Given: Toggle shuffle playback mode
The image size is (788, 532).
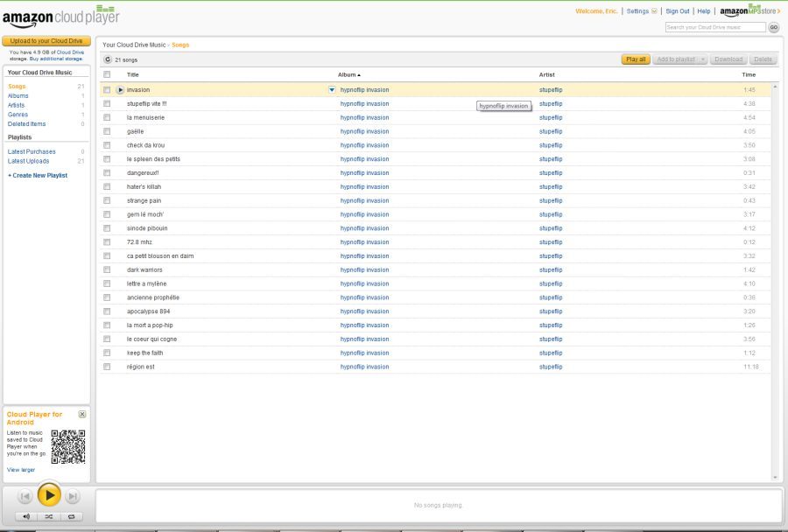Looking at the screenshot, I should point(48,516).
